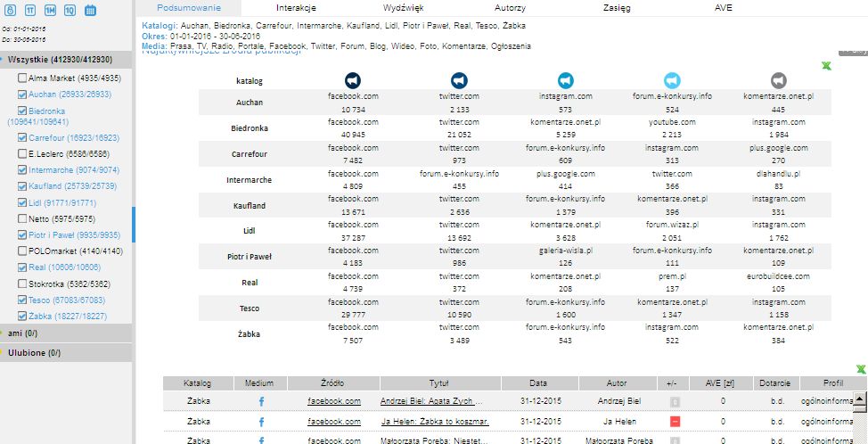Check the Alma Market checkbox
This screenshot has width=868, height=444.
coord(22,78)
